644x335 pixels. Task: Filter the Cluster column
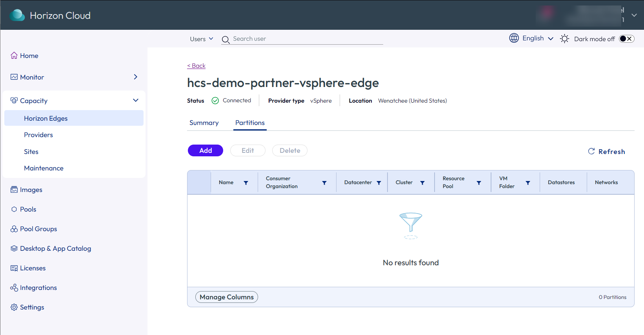point(422,183)
